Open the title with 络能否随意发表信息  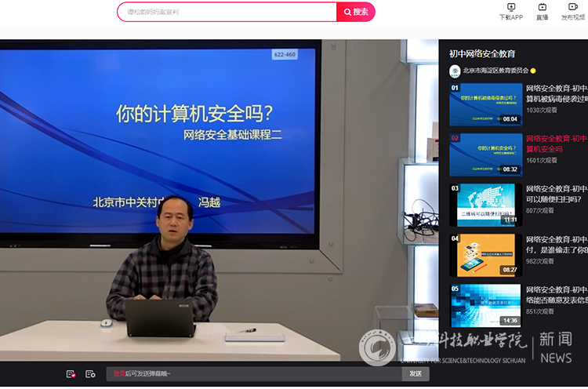pyautogui.click(x=557, y=295)
